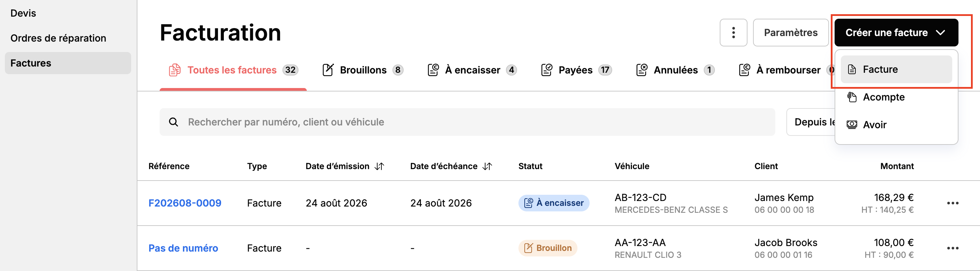Click the Payées tab icon
Screen dimensions: 980x271
tap(547, 70)
